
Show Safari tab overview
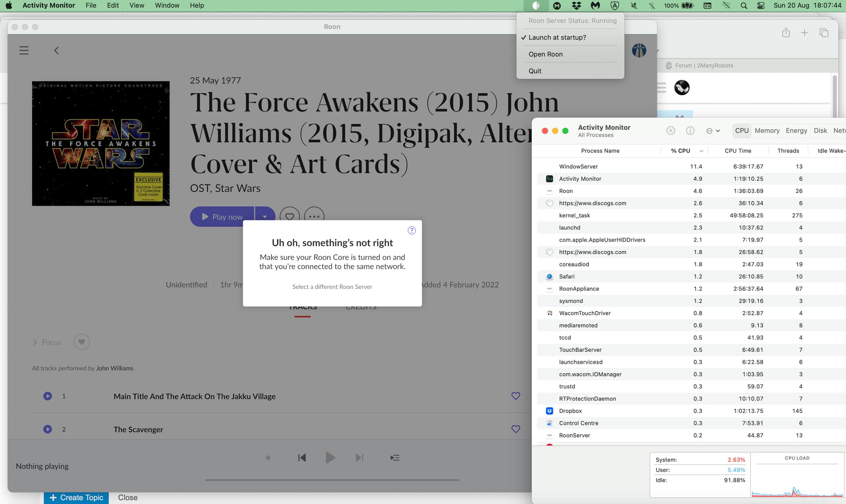pyautogui.click(x=824, y=33)
